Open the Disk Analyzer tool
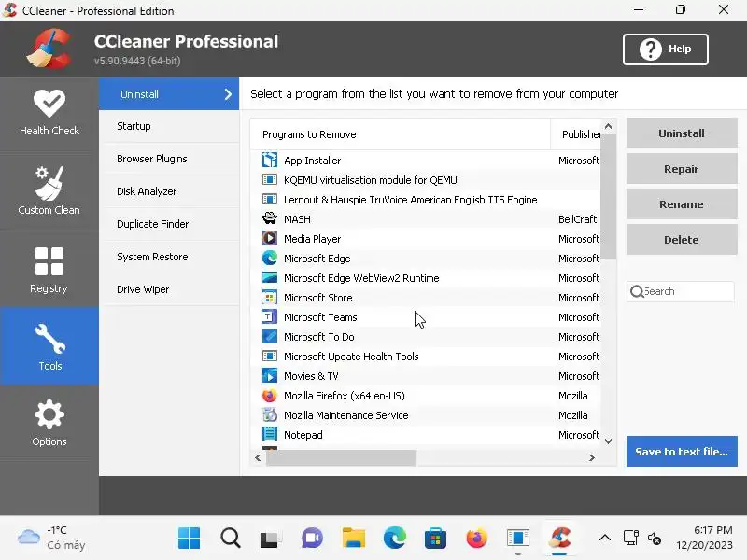This screenshot has width=747, height=560. click(169, 191)
